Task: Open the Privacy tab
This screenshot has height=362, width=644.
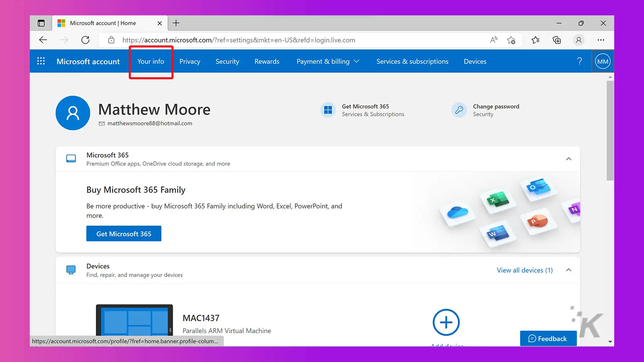Action: [190, 62]
